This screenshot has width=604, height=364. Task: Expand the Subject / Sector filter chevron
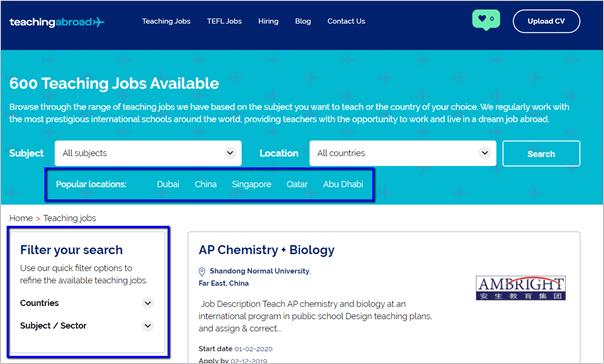[x=148, y=326]
